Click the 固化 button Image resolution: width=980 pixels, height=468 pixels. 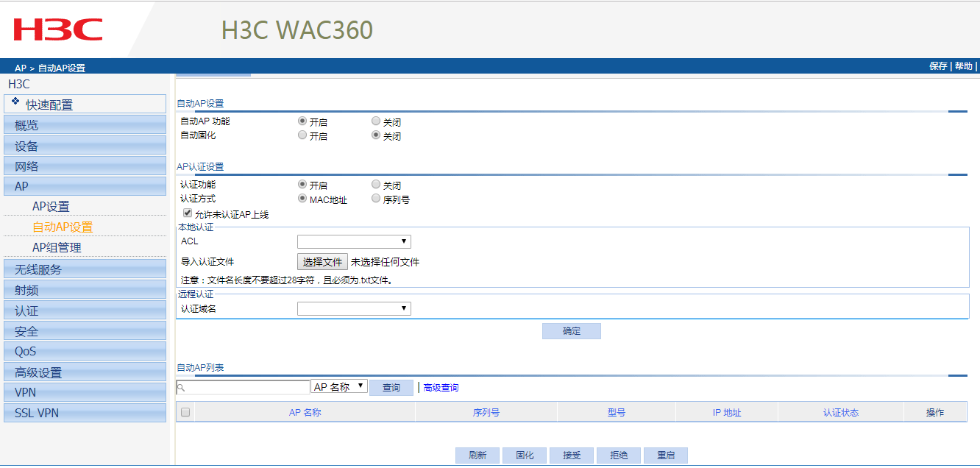pyautogui.click(x=525, y=455)
